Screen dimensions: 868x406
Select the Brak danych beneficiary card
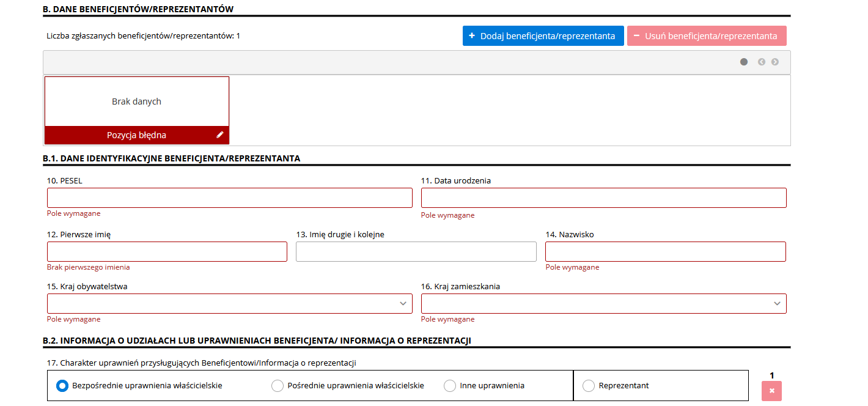[136, 101]
